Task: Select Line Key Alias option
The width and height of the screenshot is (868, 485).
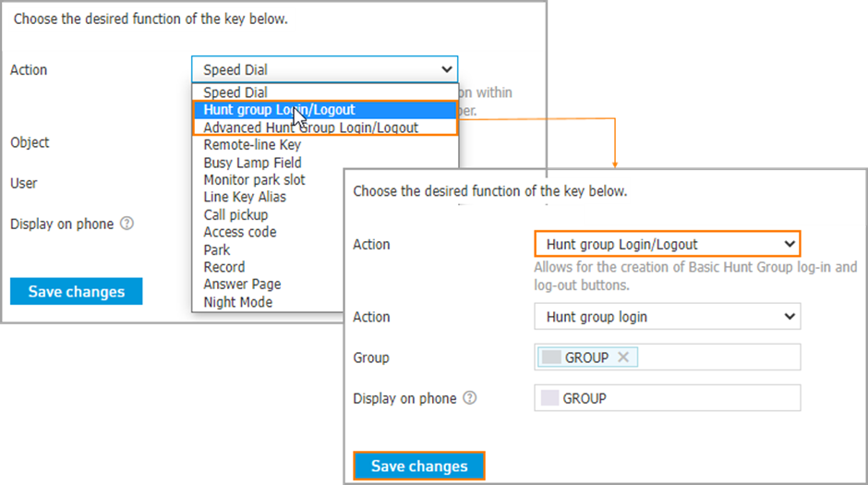Action: tap(245, 197)
